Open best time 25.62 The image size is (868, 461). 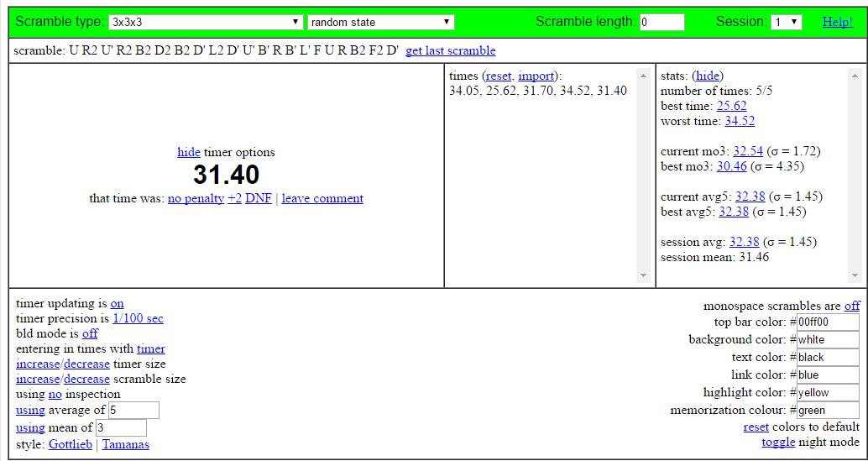[732, 106]
